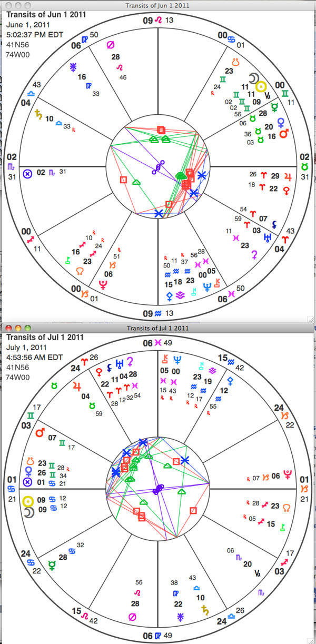Select Uranus glyph at 04 Aries, Jul 1 chart
This screenshot has height=644, width=316.
tap(121, 363)
